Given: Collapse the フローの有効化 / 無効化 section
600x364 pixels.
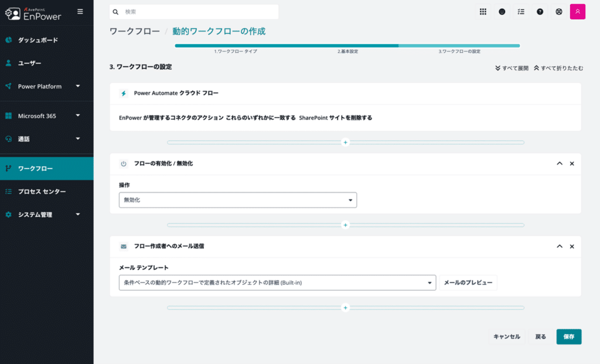Looking at the screenshot, I should [560, 164].
